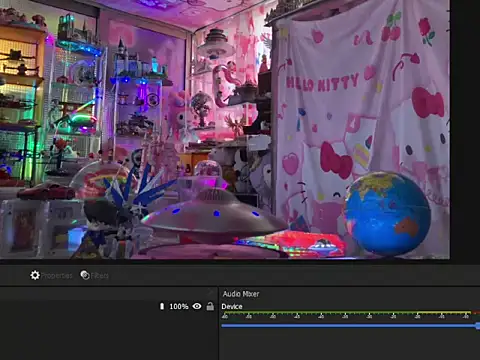The image size is (480, 360).
Task: Click the small dock icon above the lock
Action: pyautogui.click(x=210, y=293)
